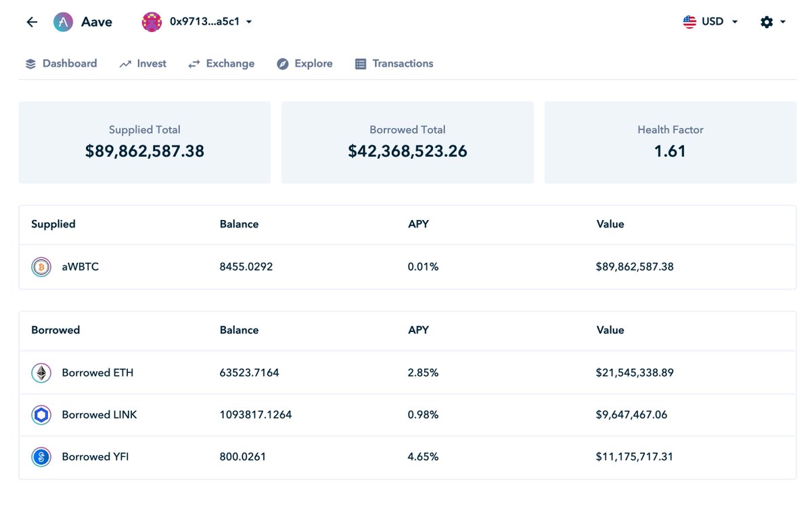
Task: Click Value header in Borrowed table
Action: coord(610,330)
